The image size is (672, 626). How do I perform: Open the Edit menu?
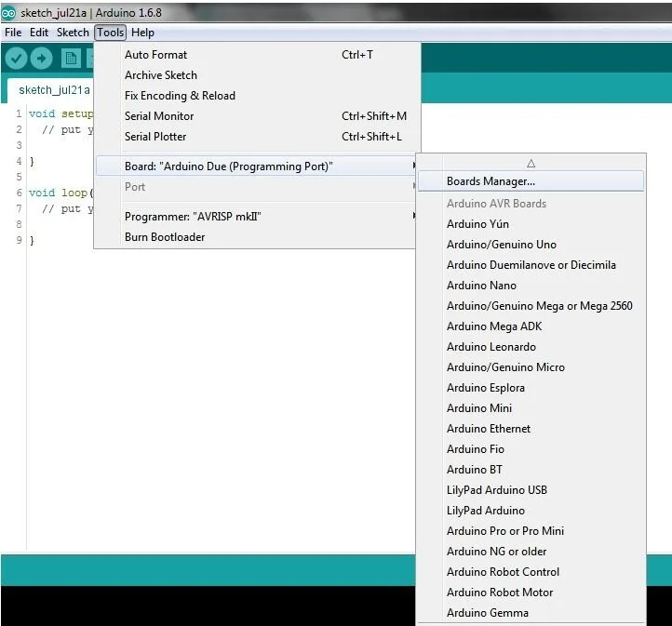38,33
